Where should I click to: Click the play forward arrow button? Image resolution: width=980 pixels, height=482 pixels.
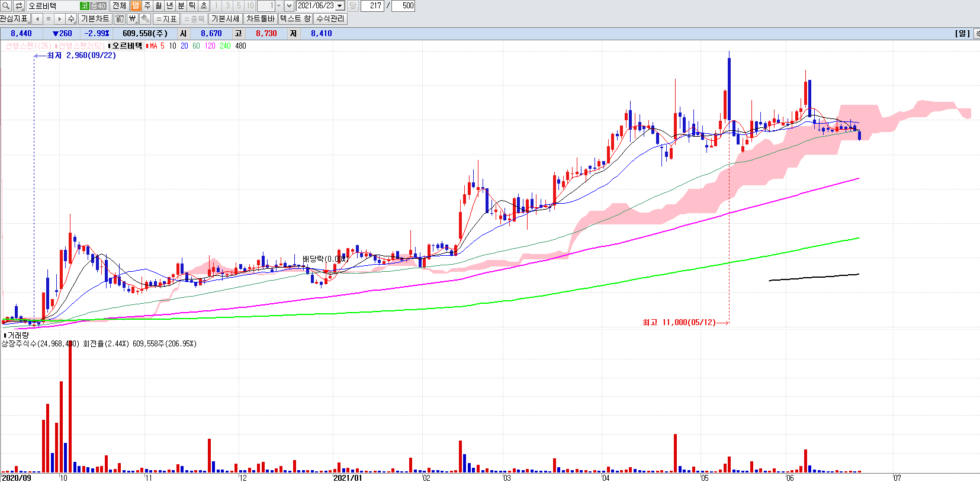pos(59,19)
